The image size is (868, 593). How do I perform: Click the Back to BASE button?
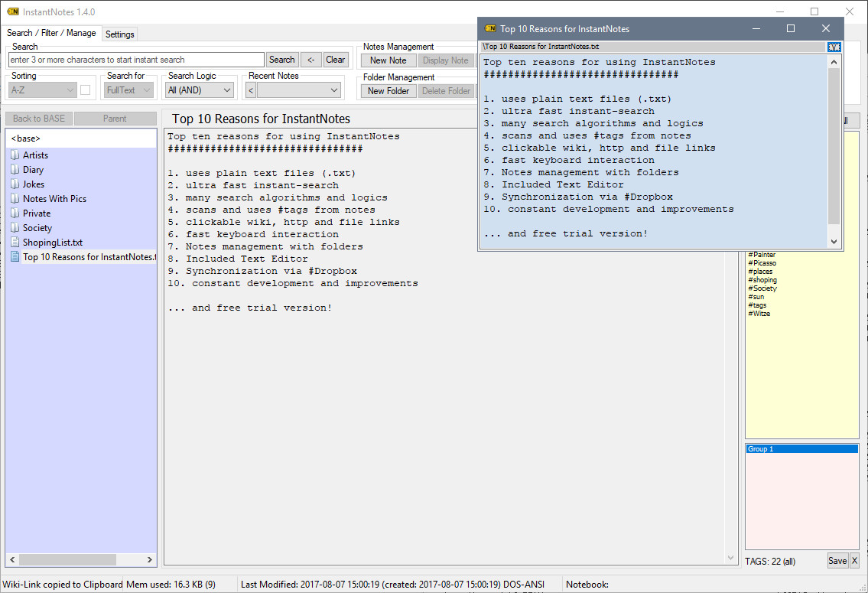tap(39, 119)
